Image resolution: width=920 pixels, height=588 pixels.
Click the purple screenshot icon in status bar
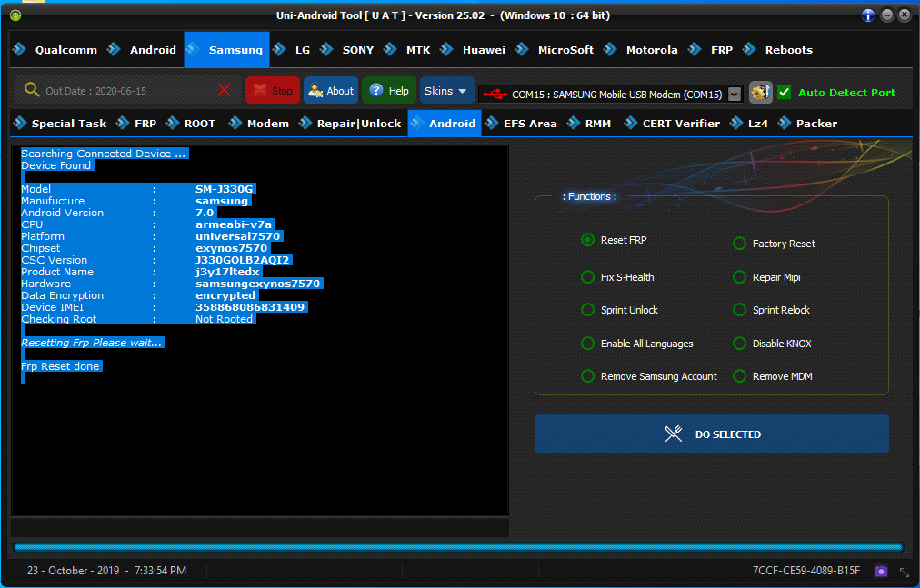click(x=881, y=571)
